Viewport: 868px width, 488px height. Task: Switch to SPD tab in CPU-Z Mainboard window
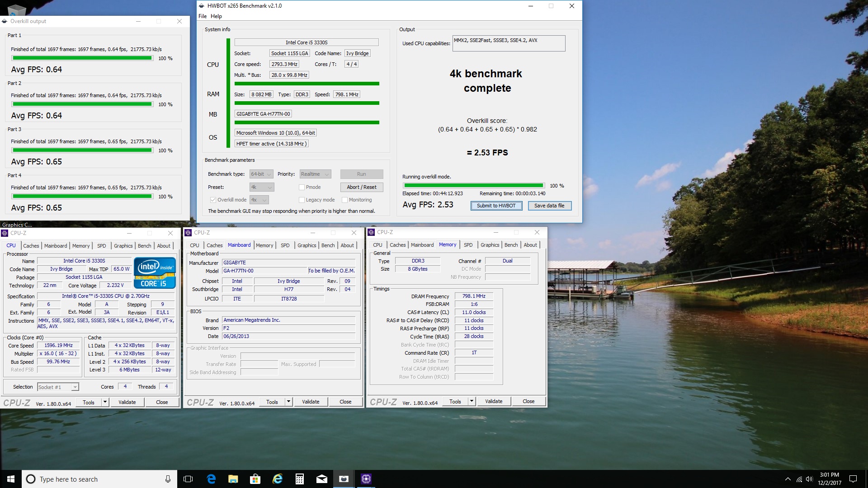pos(285,245)
